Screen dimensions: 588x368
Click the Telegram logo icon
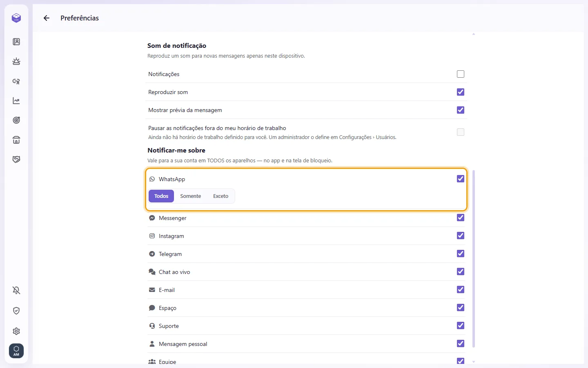152,254
